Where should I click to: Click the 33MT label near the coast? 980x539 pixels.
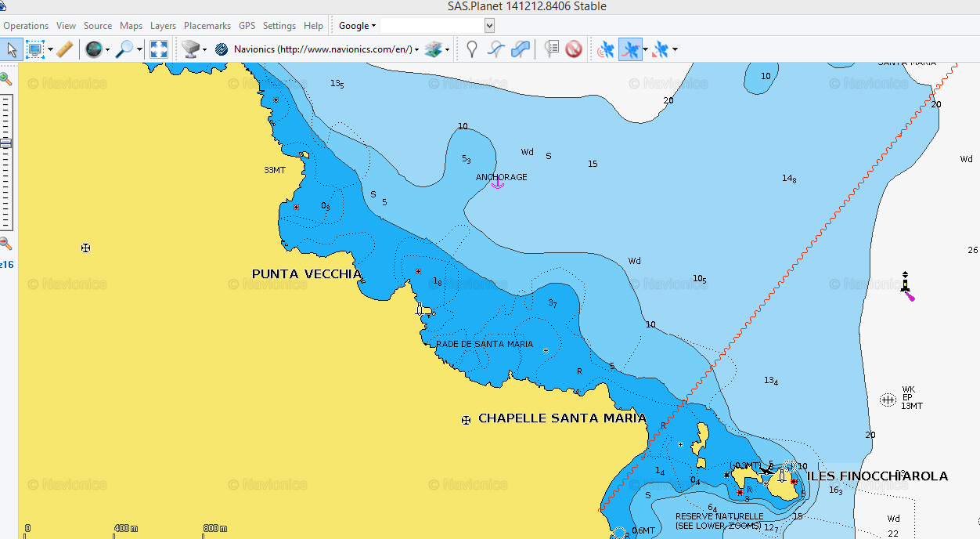(x=275, y=170)
